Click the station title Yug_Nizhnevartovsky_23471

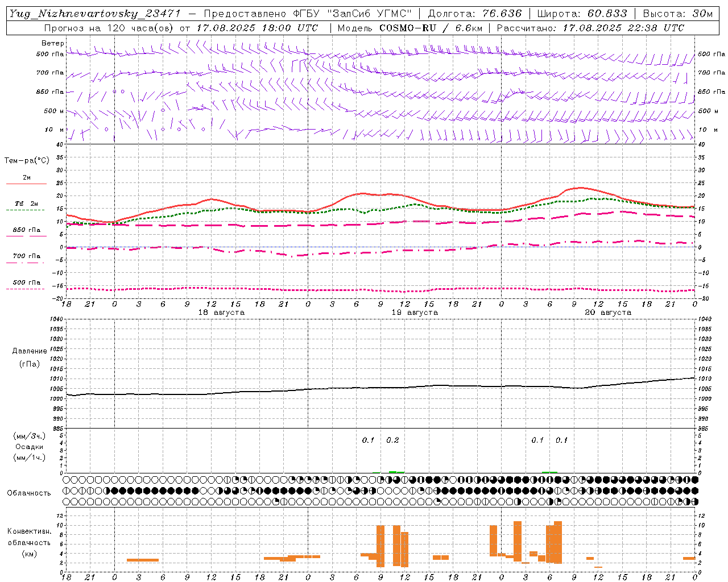click(94, 14)
